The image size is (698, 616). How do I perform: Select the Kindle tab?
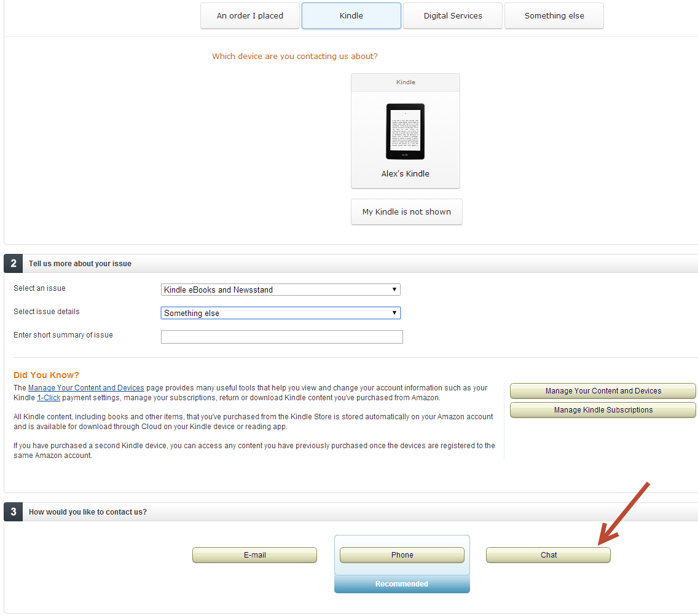[x=351, y=15]
